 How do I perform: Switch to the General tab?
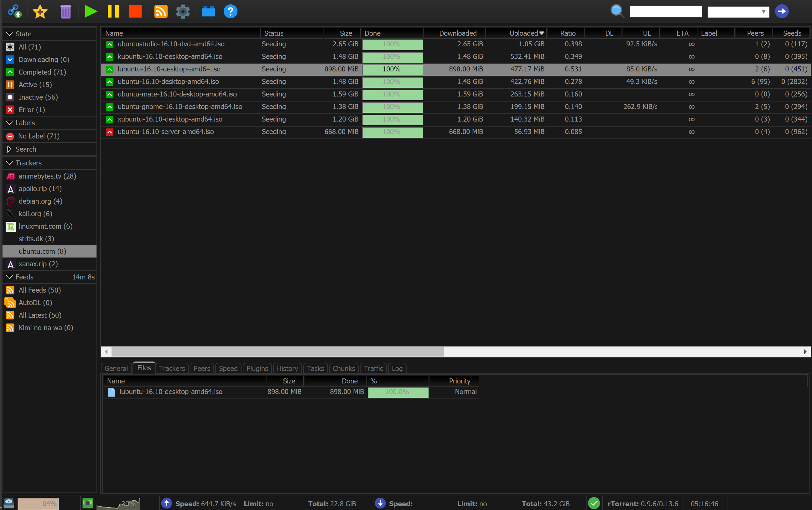point(116,368)
